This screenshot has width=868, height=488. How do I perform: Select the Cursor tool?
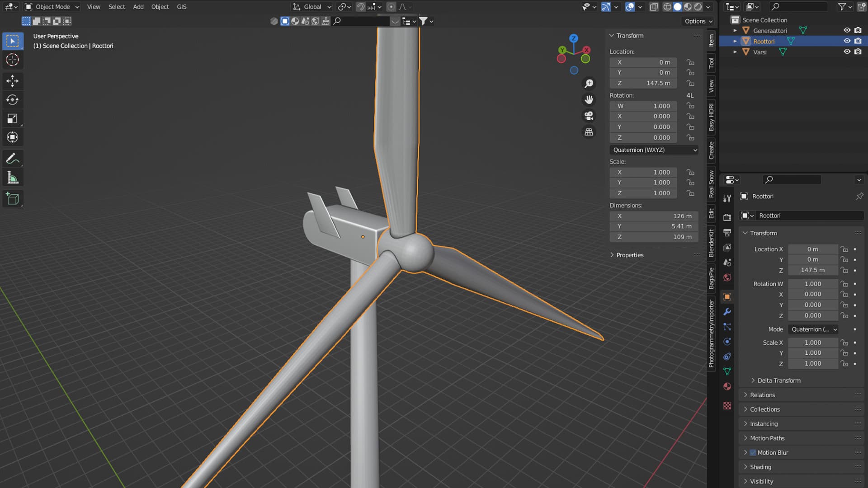(12, 60)
